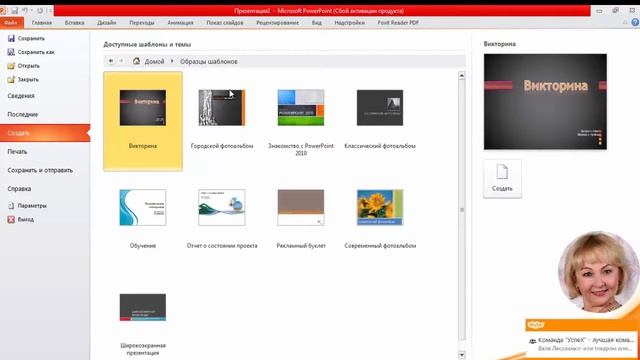640x360 pixels.
Task: Switch to the Вид tab
Action: point(317,23)
